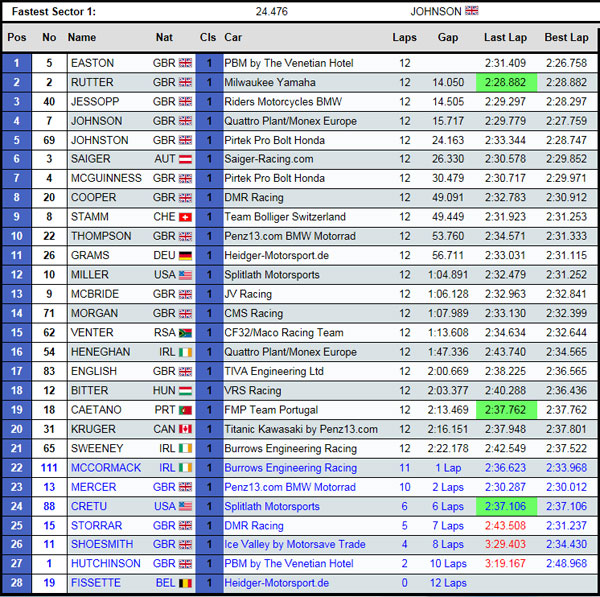Click the British flag next to EASTON
Image resolution: width=600 pixels, height=597 pixels.
coord(185,63)
